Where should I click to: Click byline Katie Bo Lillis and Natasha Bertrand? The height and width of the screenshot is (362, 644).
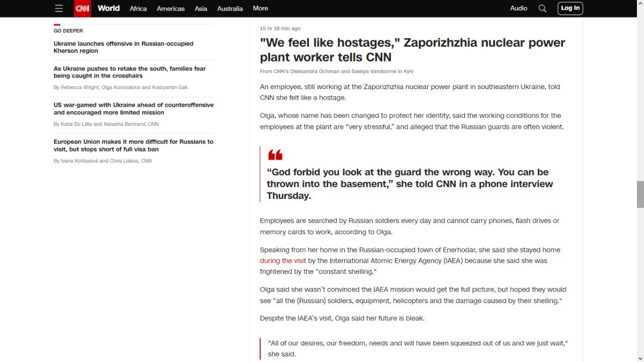click(x=106, y=124)
